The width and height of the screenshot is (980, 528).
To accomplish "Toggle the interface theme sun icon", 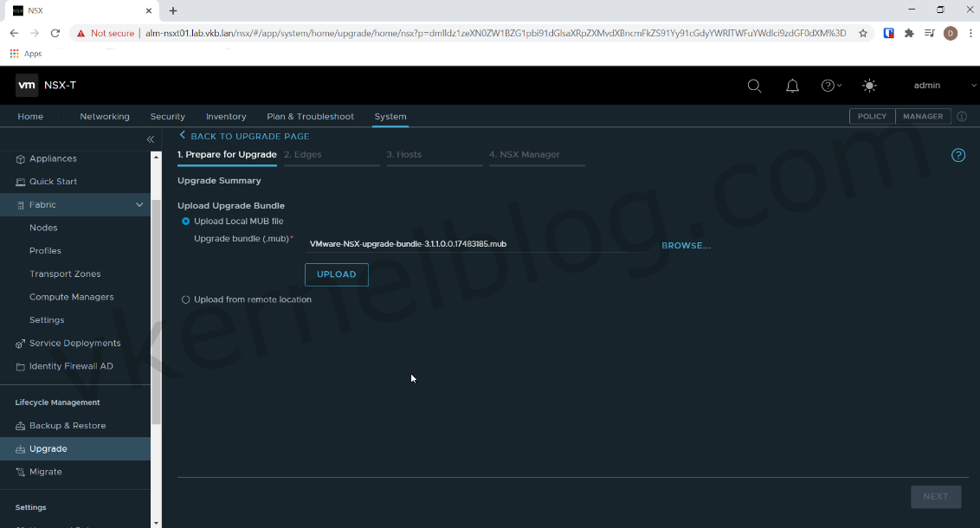I will point(868,86).
